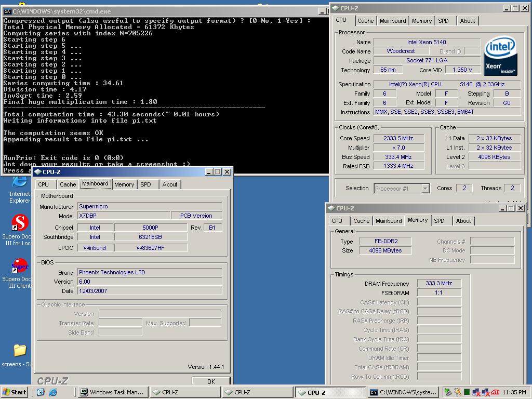Click the Winbond LPCIO field
The height and width of the screenshot is (399, 532).
point(95,248)
